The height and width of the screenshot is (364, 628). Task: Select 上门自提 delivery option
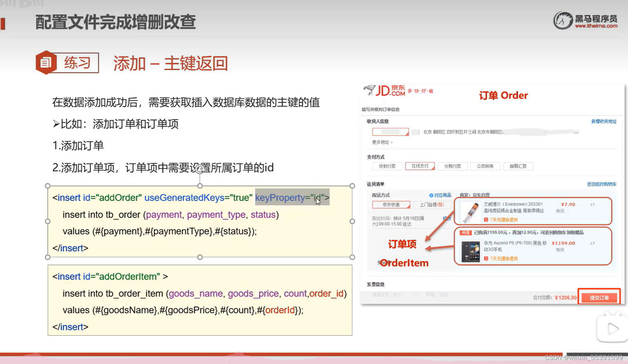(432, 204)
